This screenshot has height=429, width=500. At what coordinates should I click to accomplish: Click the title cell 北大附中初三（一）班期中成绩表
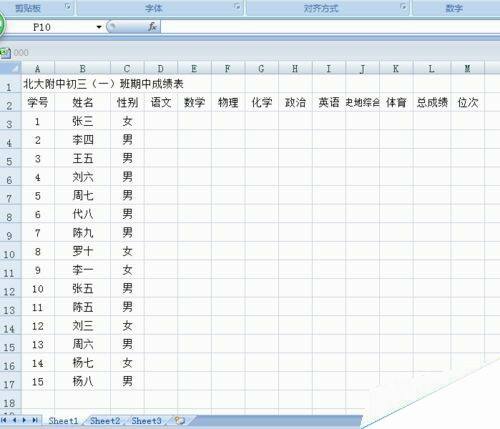click(103, 84)
